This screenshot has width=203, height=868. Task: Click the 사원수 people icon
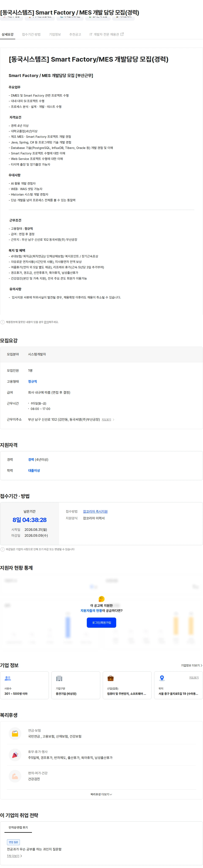pyautogui.click(x=8, y=678)
